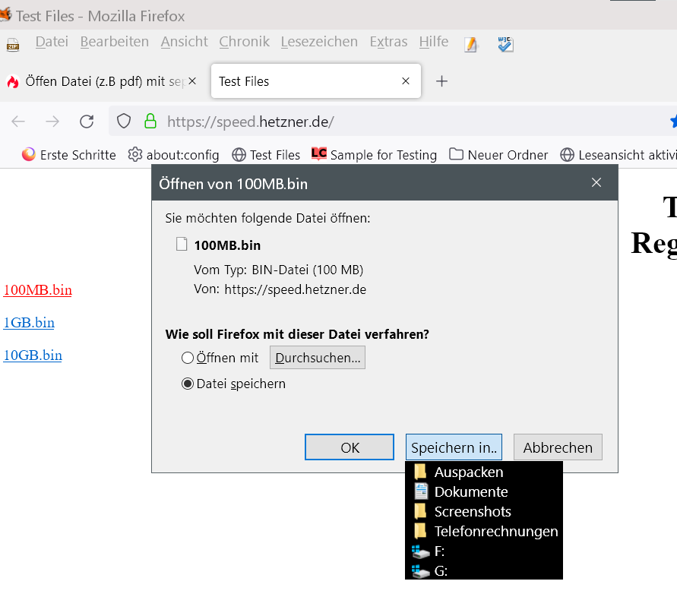
Task: Click the green padlock site info icon
Action: point(150,122)
